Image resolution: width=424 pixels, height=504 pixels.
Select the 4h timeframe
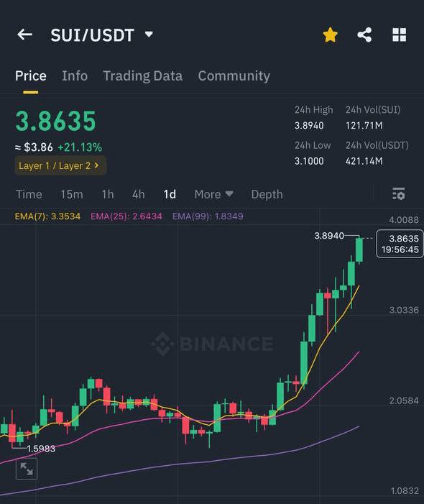click(139, 194)
